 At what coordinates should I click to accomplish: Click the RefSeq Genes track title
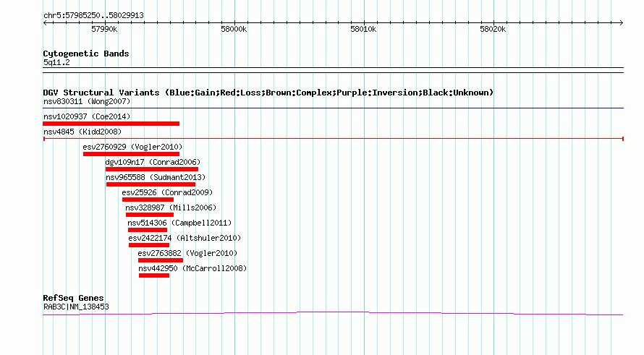[73, 298]
